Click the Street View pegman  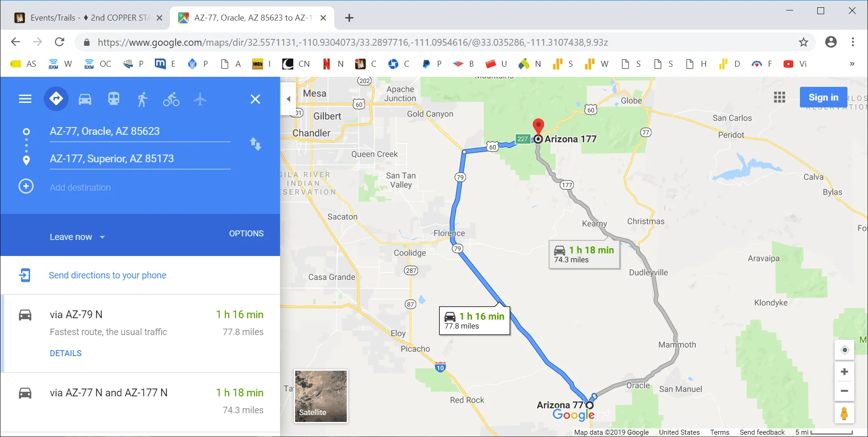coord(844,413)
